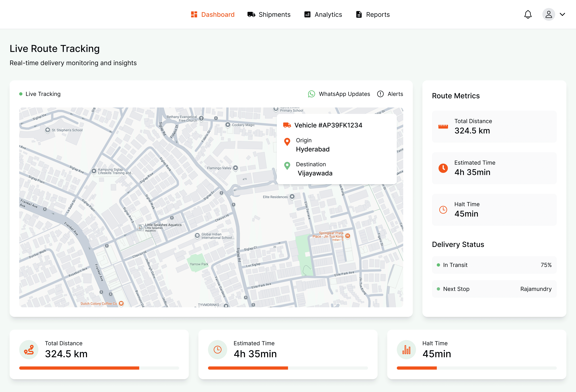
Task: Click the Total Distance progress bar
Action: pyautogui.click(x=99, y=368)
